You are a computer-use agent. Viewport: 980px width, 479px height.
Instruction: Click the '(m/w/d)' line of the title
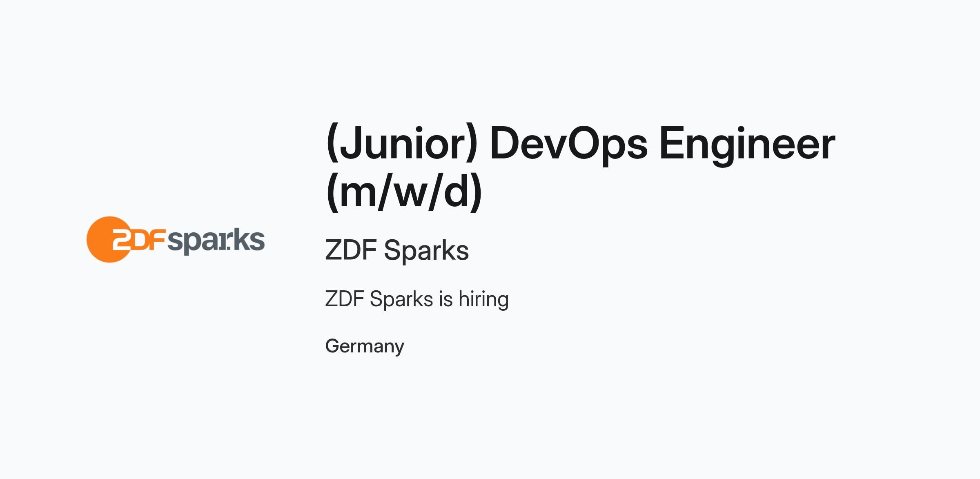point(404,192)
